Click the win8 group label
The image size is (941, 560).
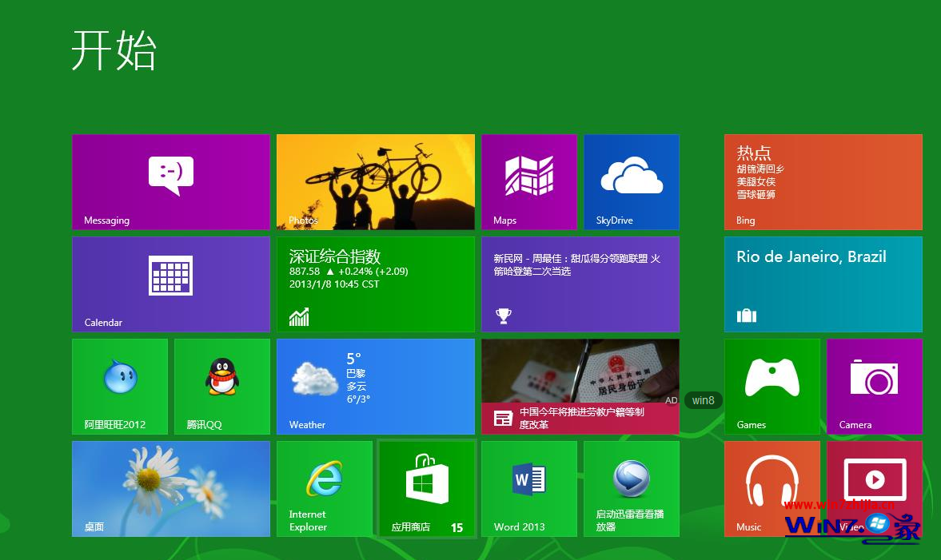(x=704, y=400)
